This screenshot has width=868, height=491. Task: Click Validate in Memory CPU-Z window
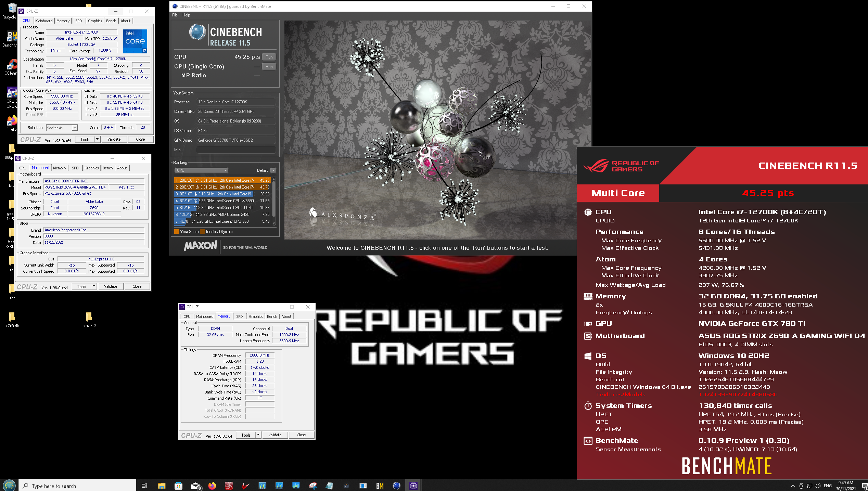pos(275,435)
